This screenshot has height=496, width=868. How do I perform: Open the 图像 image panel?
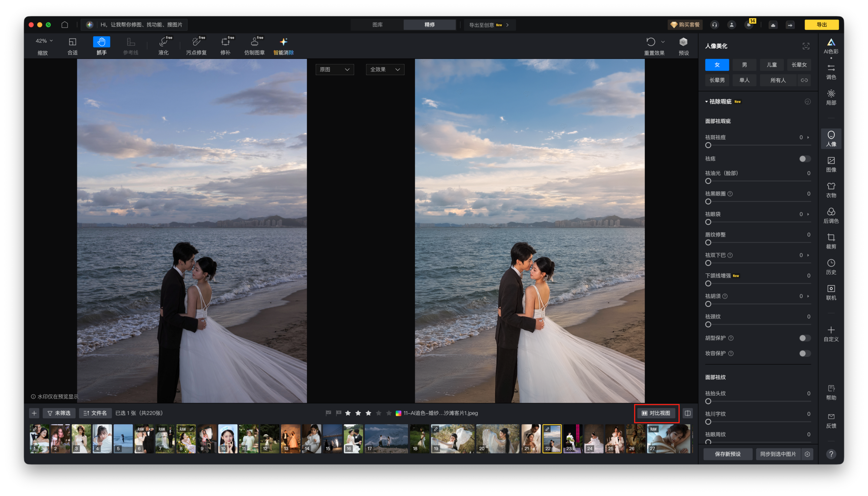(831, 165)
